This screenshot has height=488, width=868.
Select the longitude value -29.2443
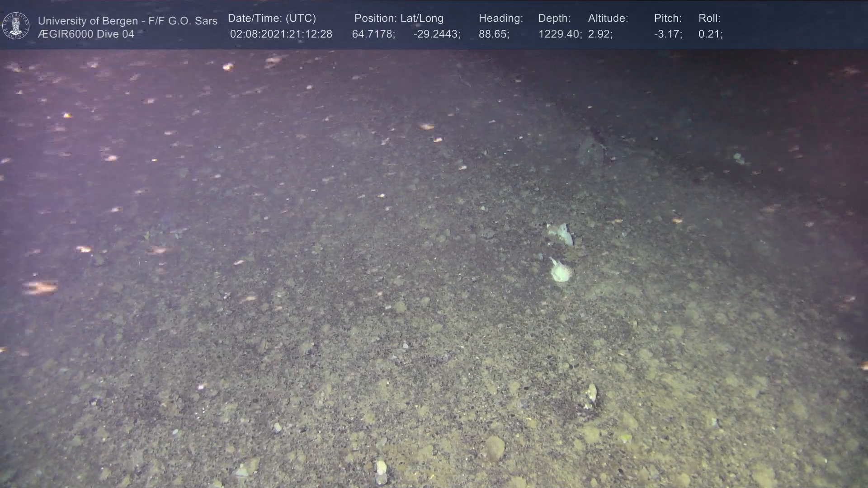click(x=436, y=34)
